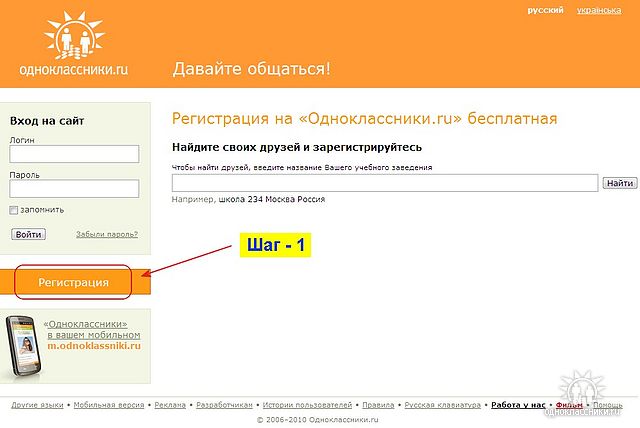Focus the Пароль input field
640x428 pixels.
pyautogui.click(x=74, y=188)
